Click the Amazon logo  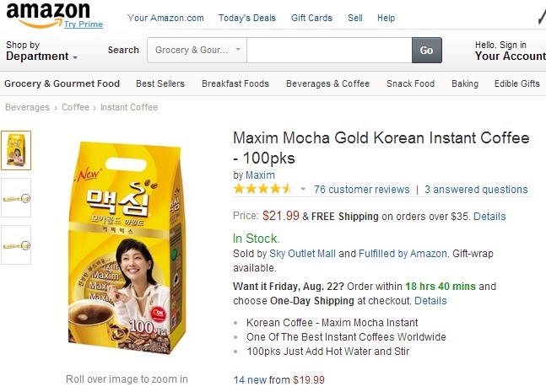point(47,11)
